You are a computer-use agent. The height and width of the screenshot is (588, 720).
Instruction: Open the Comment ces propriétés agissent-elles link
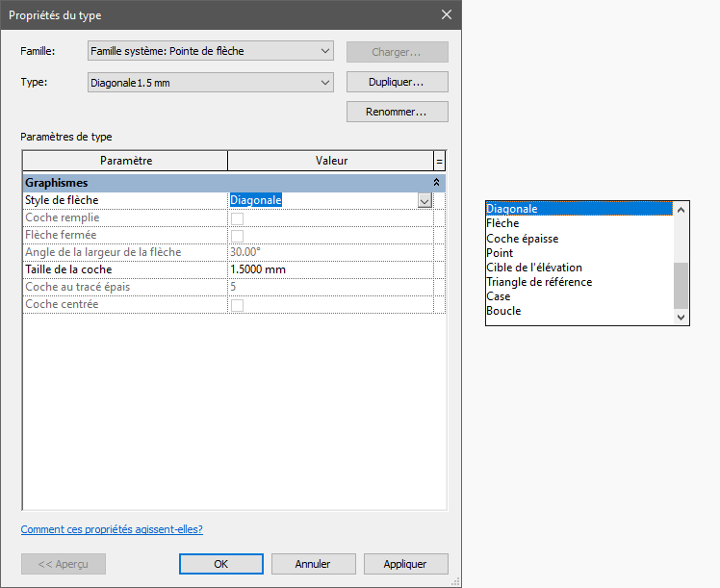[112, 529]
